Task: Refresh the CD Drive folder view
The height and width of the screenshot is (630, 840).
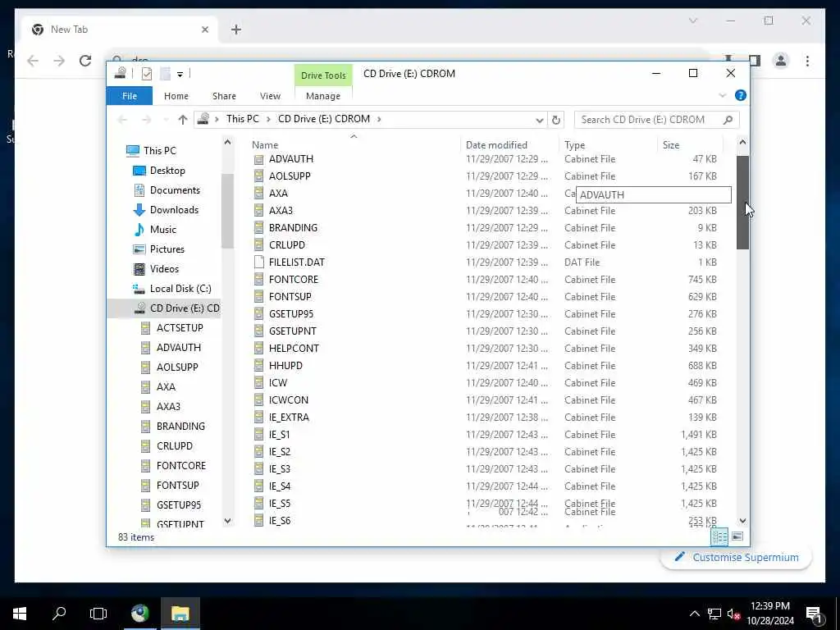Action: pyautogui.click(x=556, y=120)
